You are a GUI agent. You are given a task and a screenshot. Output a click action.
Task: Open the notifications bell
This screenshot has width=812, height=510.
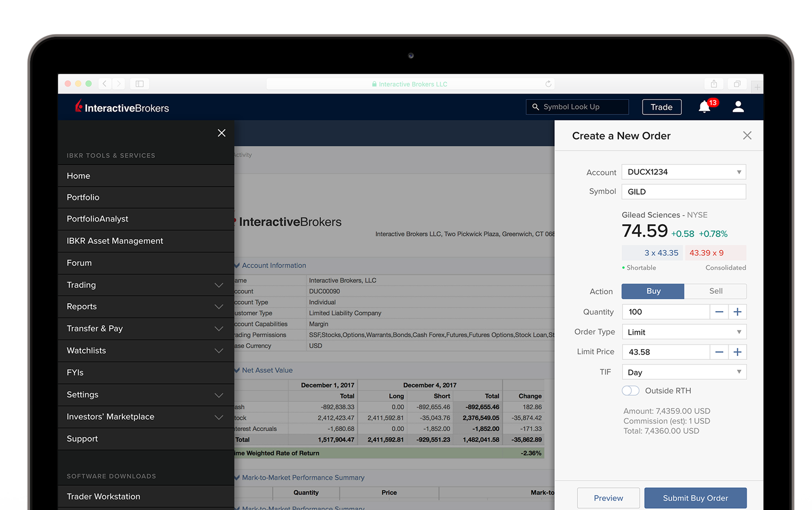click(x=704, y=107)
